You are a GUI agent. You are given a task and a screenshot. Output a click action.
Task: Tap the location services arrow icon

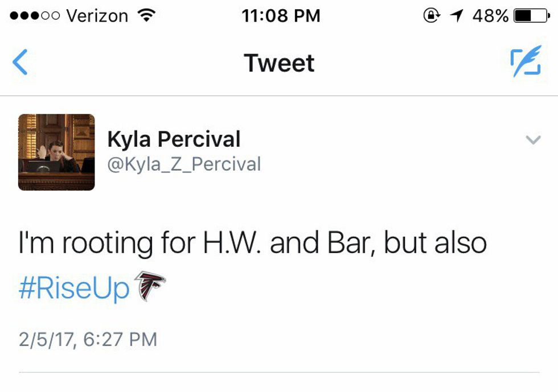tap(456, 16)
